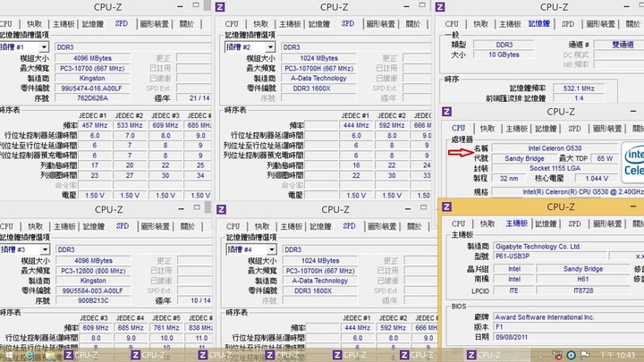
Task: Open 記憶體 tab in Gigabyte mainboard window
Action: (546, 223)
